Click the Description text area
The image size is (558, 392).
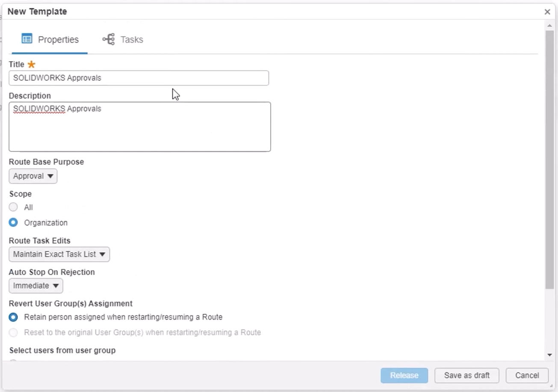tap(139, 127)
